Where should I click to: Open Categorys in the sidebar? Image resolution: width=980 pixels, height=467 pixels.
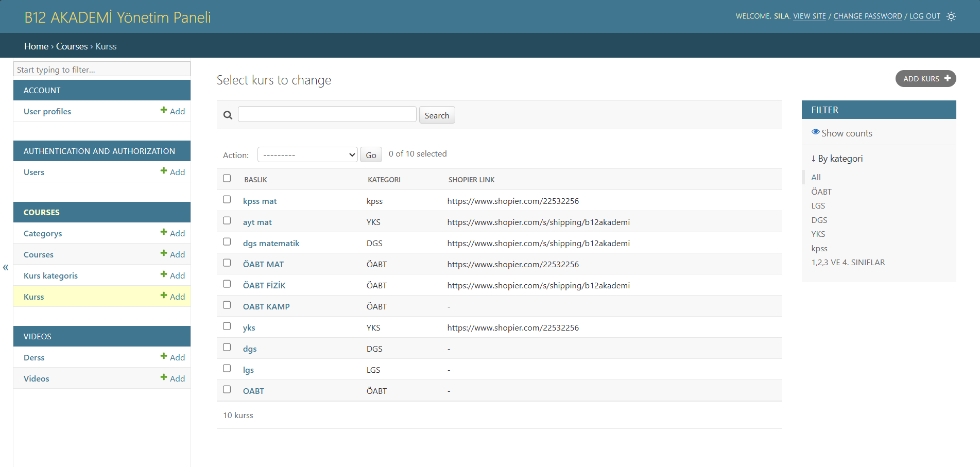pos(43,234)
